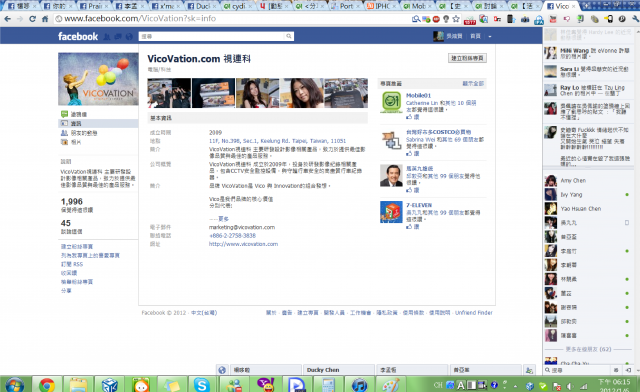Viewport: 640px width, 392px height.
Task: Click the +886-2-2758-3838 phone number
Action: (232, 236)
